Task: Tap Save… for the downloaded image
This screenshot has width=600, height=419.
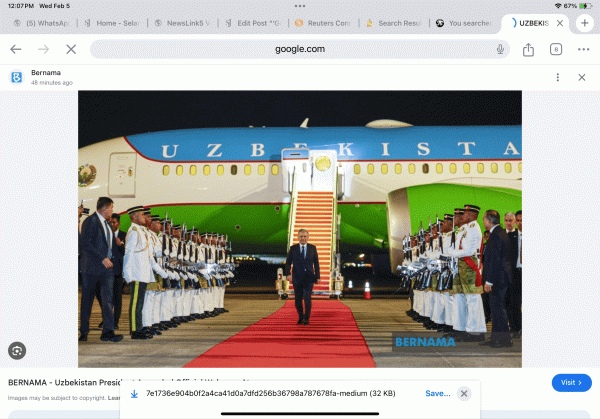Action: [437, 394]
